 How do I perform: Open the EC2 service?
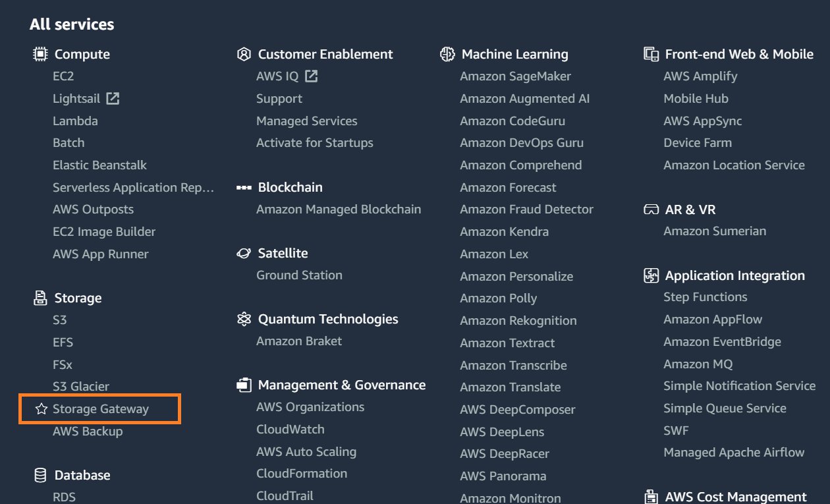point(63,76)
